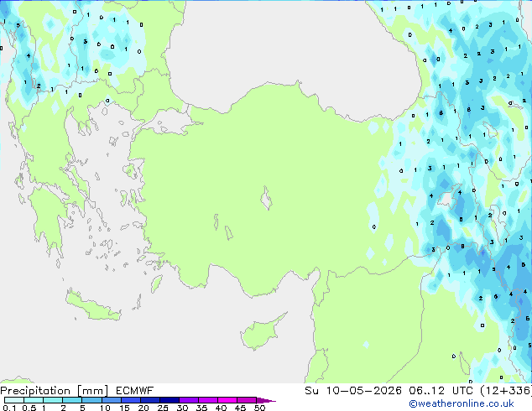The width and height of the screenshot is (532, 411).
Task: Click the "0.5" legend scale label
Action: point(29,408)
